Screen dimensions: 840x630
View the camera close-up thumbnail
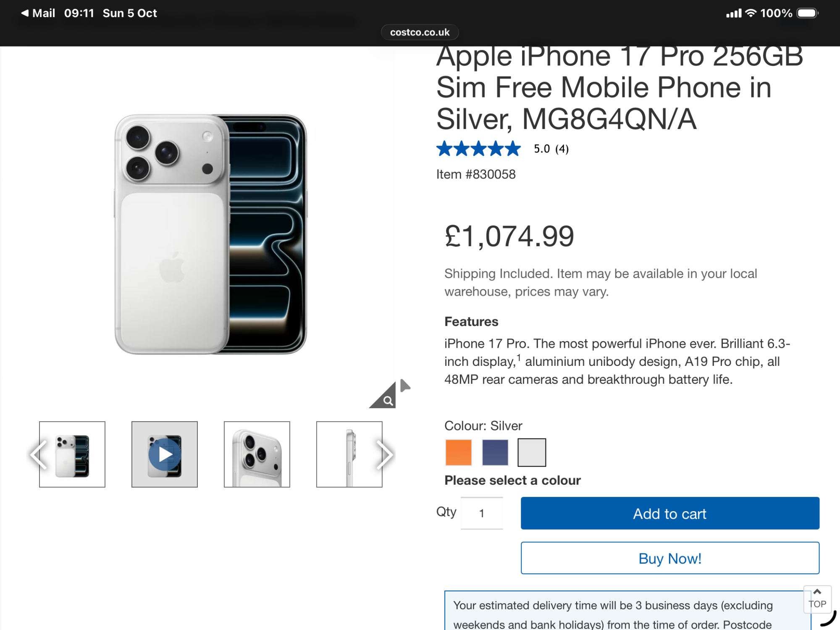point(257,454)
